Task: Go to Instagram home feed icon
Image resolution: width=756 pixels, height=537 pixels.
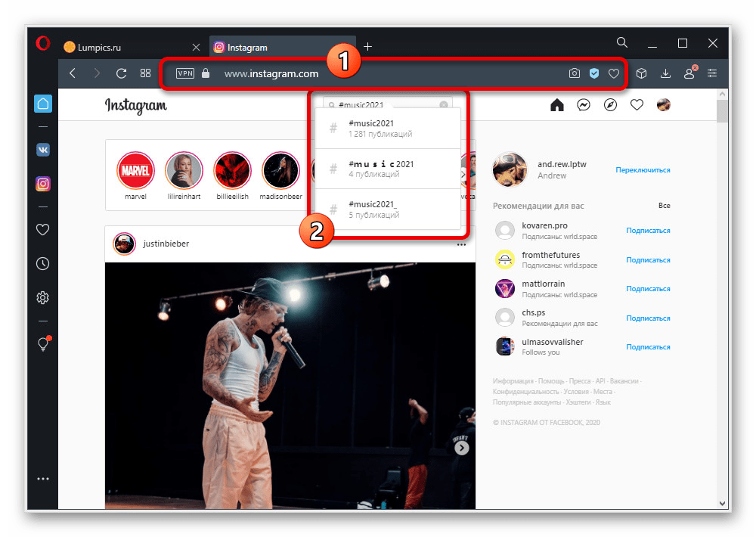Action: (557, 104)
